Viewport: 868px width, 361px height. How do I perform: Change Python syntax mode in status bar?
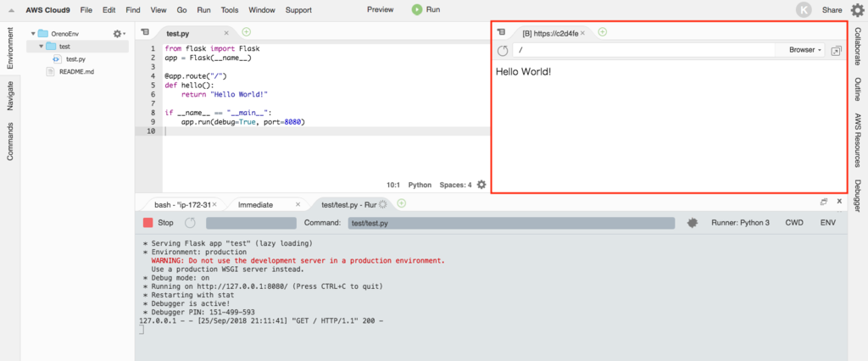click(x=420, y=185)
